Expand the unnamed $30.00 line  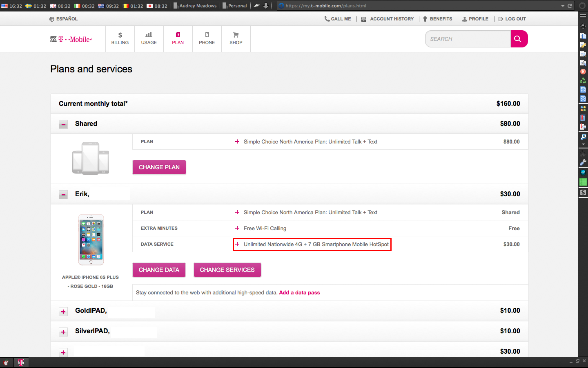click(63, 352)
